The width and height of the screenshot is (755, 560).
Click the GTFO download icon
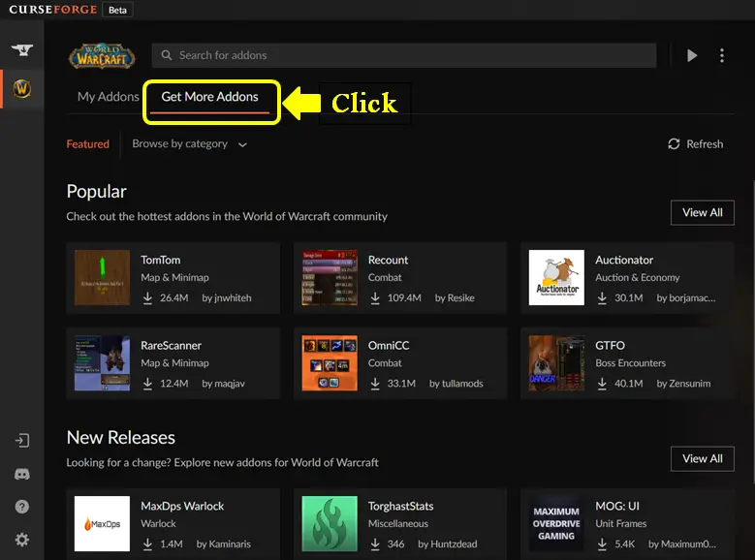click(602, 384)
